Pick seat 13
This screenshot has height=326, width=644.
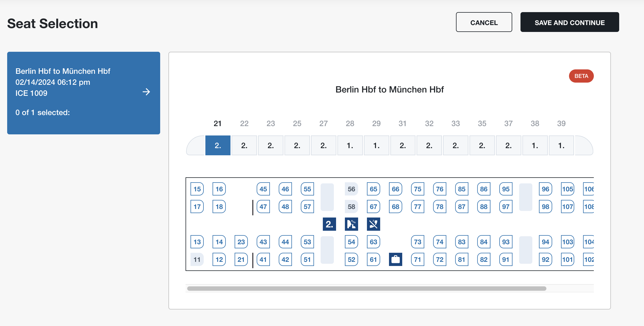[x=197, y=242]
